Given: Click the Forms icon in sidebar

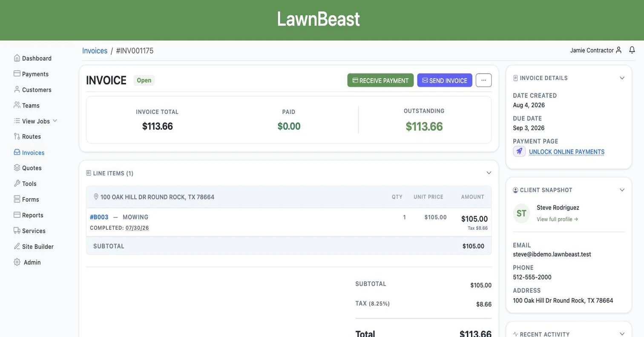Looking at the screenshot, I should pos(17,199).
